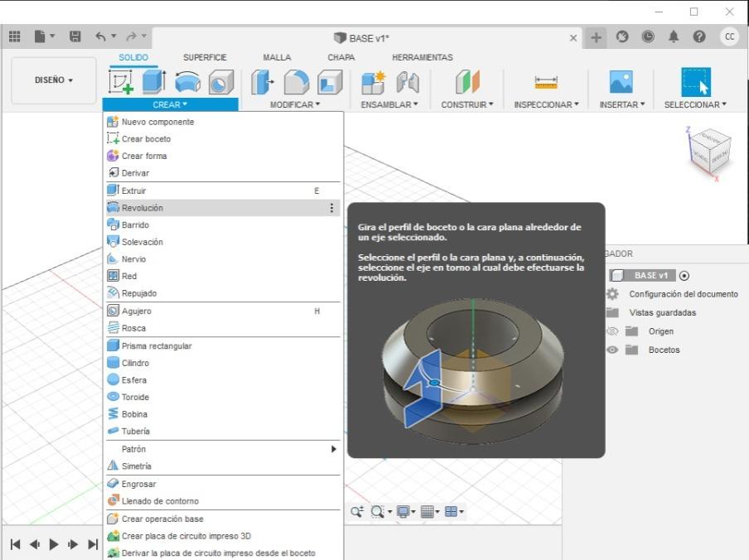Close the BASE v1 document tab
This screenshot has height=560, width=749.
point(573,38)
